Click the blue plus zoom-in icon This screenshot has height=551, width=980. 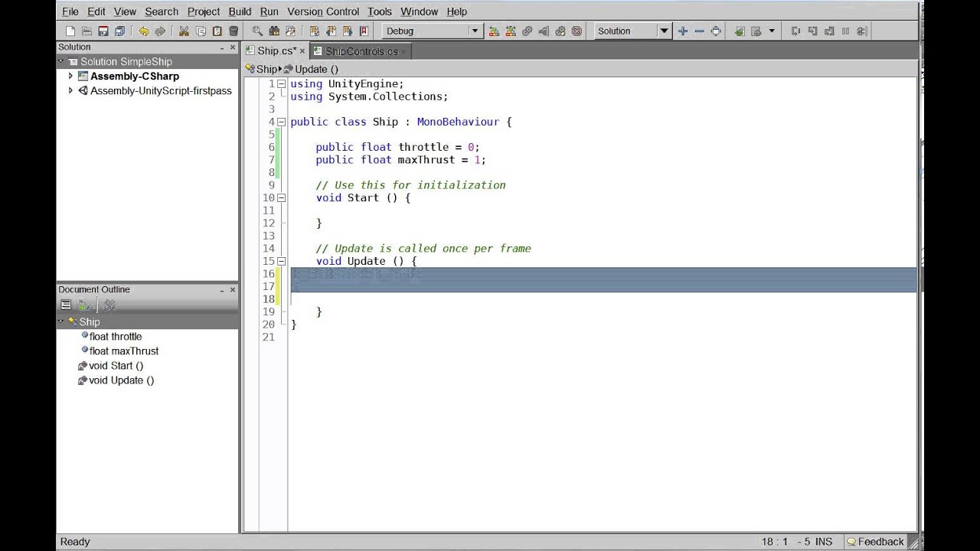[x=682, y=31]
